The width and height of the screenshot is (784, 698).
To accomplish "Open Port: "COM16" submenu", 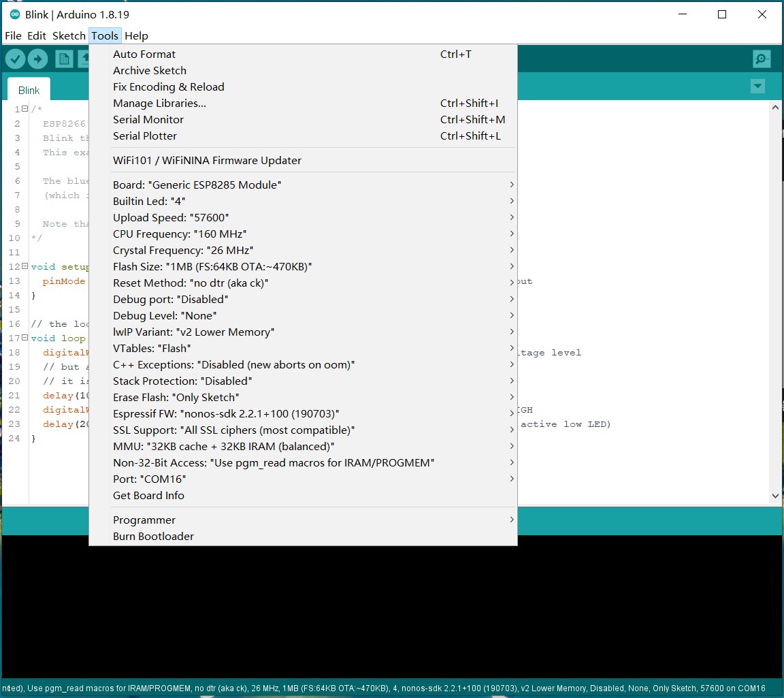I will [x=303, y=479].
